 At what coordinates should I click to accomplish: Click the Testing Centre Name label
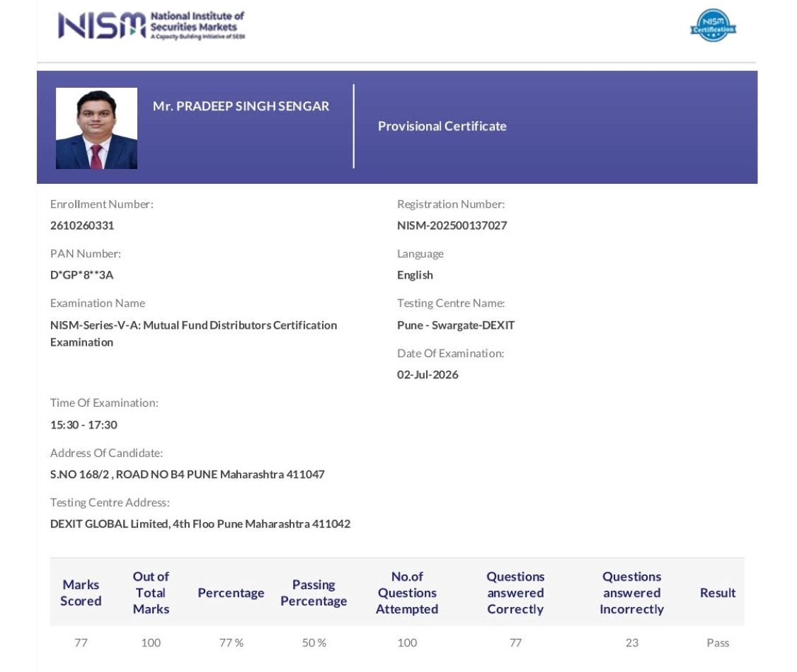(x=451, y=303)
